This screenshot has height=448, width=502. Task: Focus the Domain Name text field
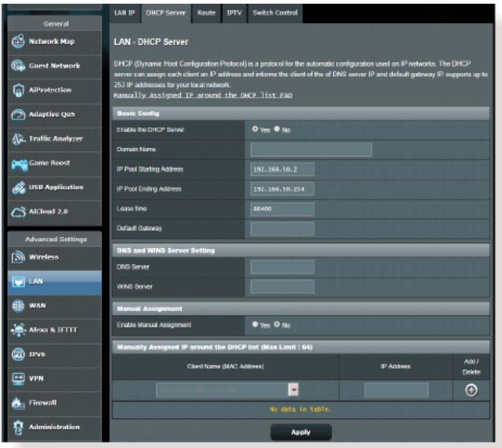click(311, 150)
